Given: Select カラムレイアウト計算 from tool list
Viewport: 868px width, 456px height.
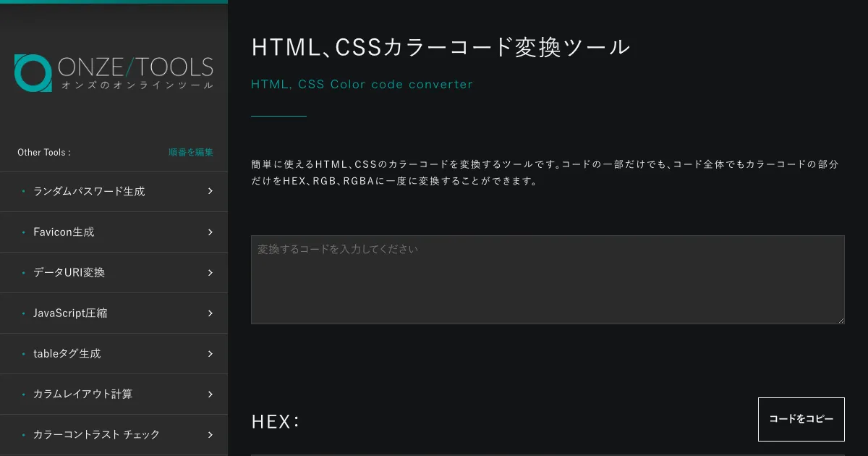Looking at the screenshot, I should point(82,394).
